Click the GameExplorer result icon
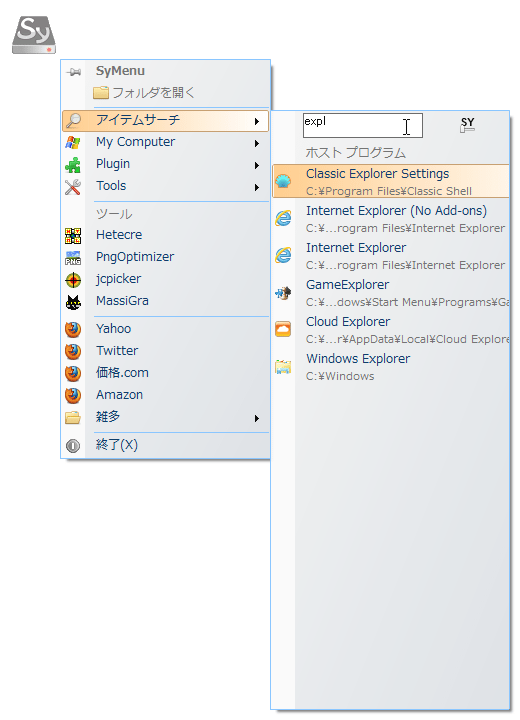Viewport: 520px width, 720px height. click(x=283, y=292)
